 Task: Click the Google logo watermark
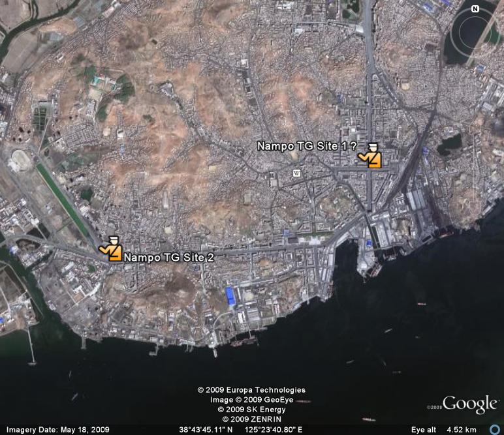[470, 404]
